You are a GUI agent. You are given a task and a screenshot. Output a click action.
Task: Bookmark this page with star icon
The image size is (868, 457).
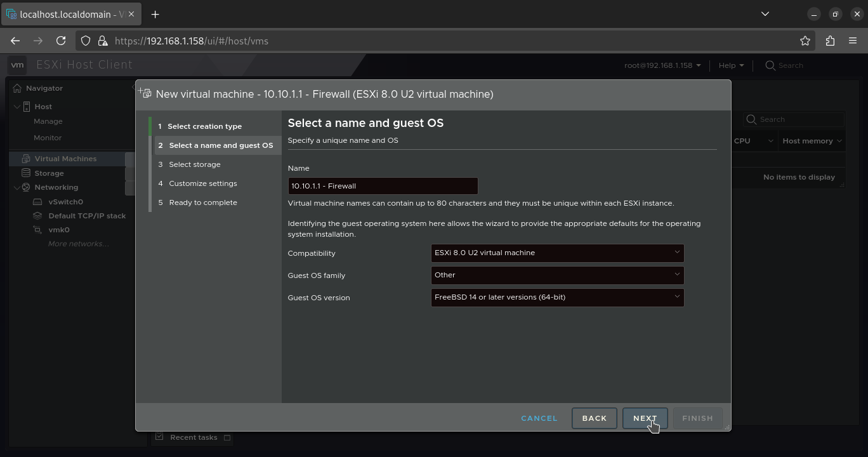point(805,41)
